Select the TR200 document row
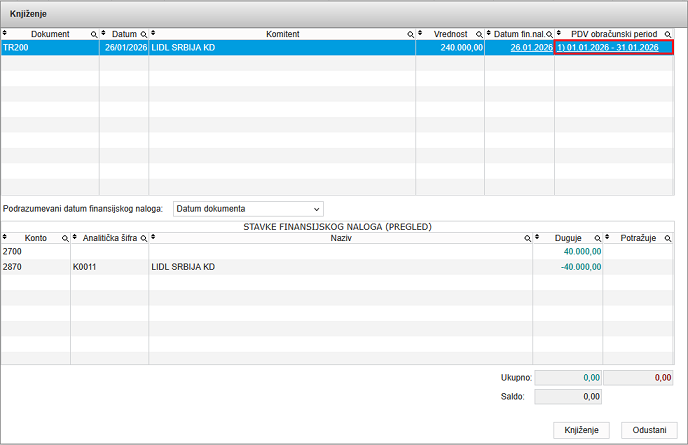The image size is (688, 445). point(50,47)
